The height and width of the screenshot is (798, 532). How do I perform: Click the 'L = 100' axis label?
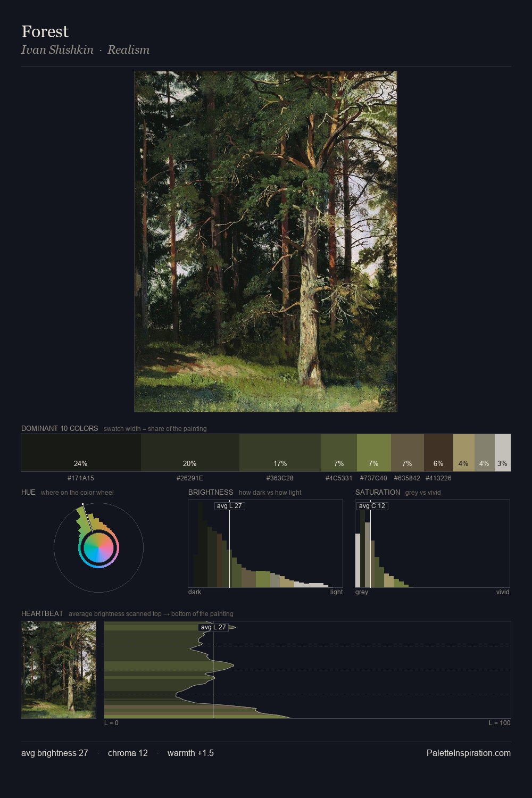(x=500, y=723)
